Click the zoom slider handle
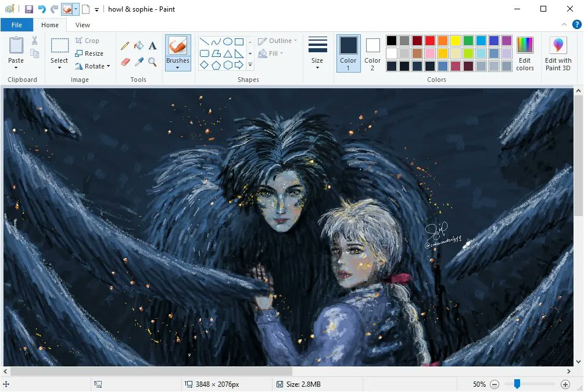 (517, 384)
